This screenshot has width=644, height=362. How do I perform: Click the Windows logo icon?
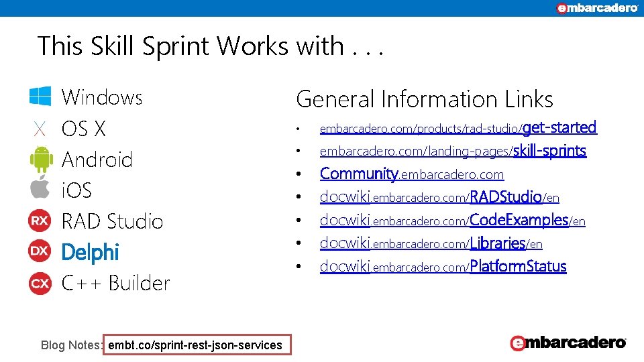click(x=40, y=96)
